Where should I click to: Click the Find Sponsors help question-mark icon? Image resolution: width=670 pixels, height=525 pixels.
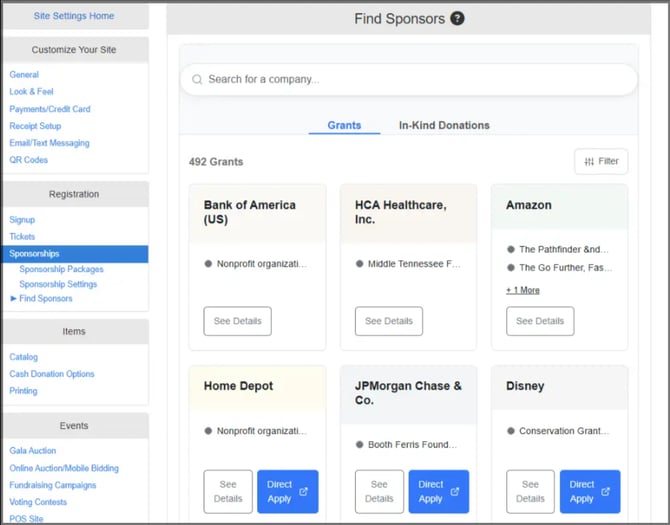coord(457,18)
